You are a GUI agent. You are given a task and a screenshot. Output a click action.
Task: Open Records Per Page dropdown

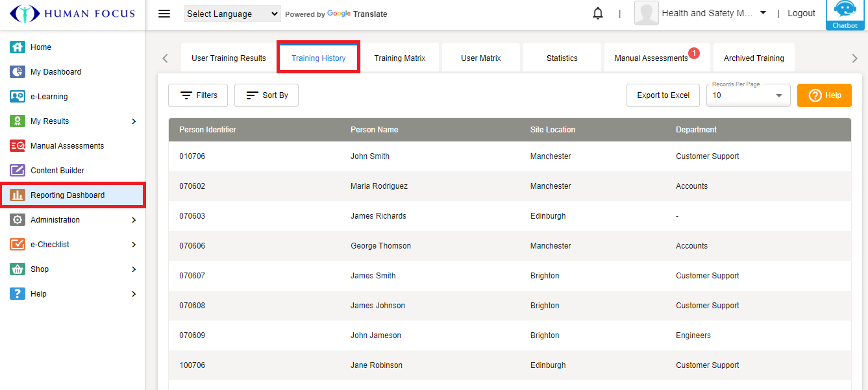click(x=748, y=95)
